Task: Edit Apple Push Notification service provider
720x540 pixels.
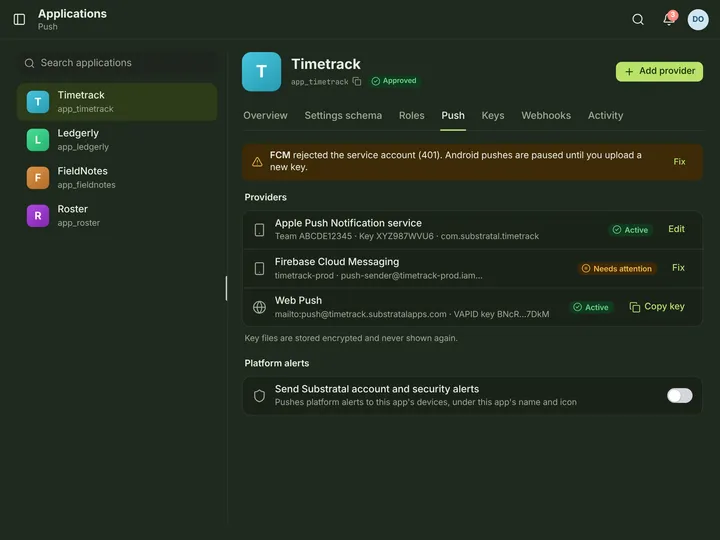Action: [x=676, y=229]
